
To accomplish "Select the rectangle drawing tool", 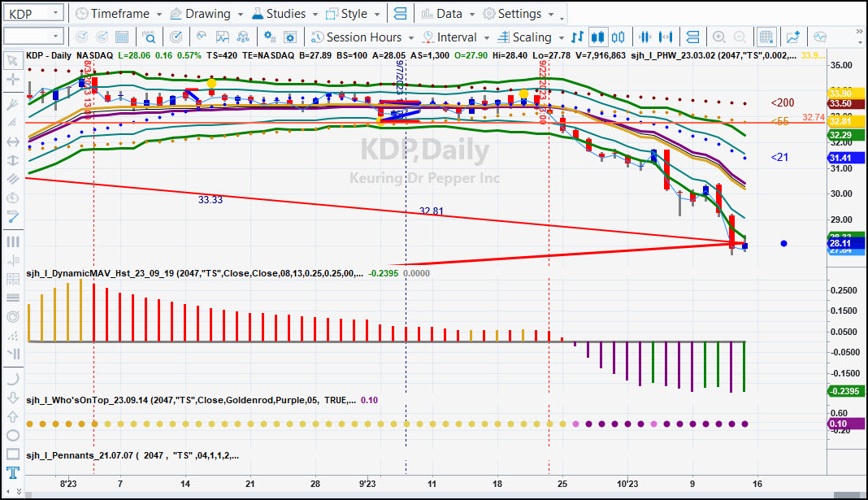I will 12,454.
